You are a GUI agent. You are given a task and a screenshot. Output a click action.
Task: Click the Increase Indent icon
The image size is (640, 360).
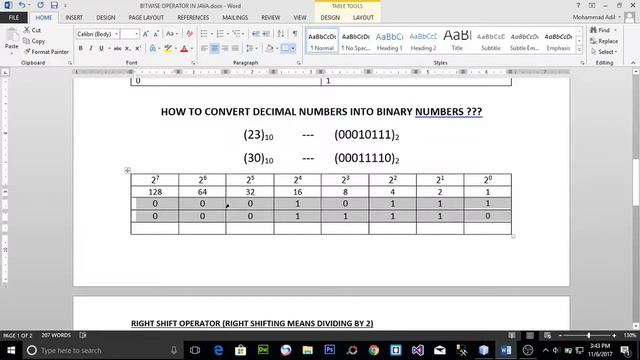click(x=266, y=34)
